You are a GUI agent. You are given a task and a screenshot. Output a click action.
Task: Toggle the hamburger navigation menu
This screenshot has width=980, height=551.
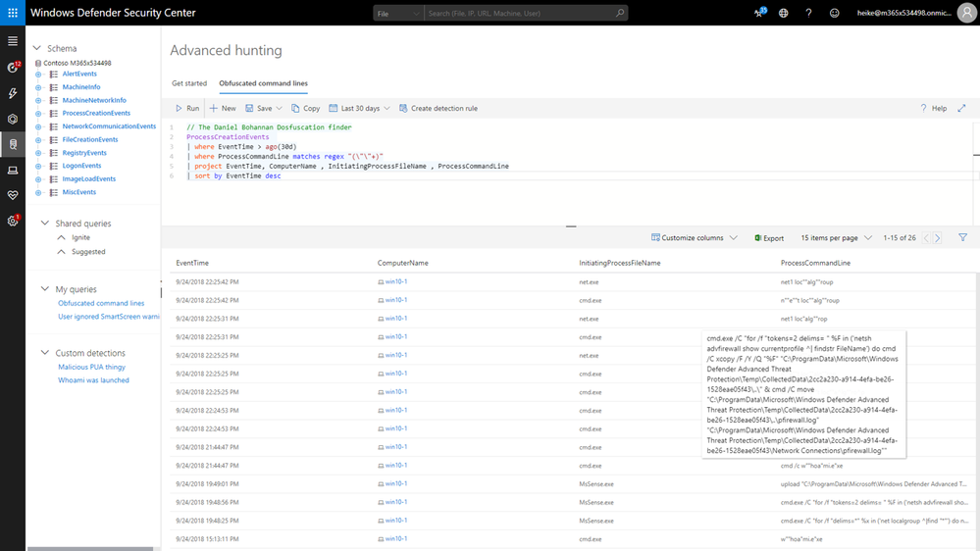(x=13, y=41)
